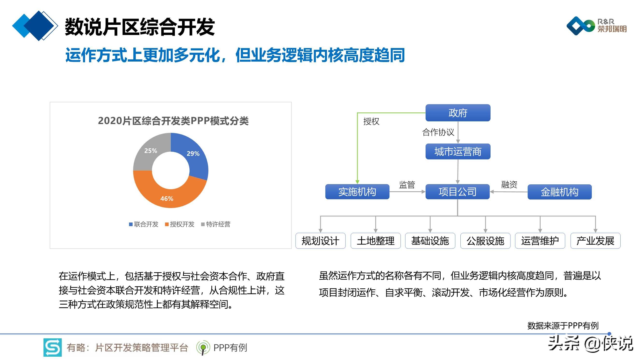Click chart title 2020片区综合开发类PPP模式分类
Image resolution: width=644 pixels, height=362 pixels.
pyautogui.click(x=173, y=121)
